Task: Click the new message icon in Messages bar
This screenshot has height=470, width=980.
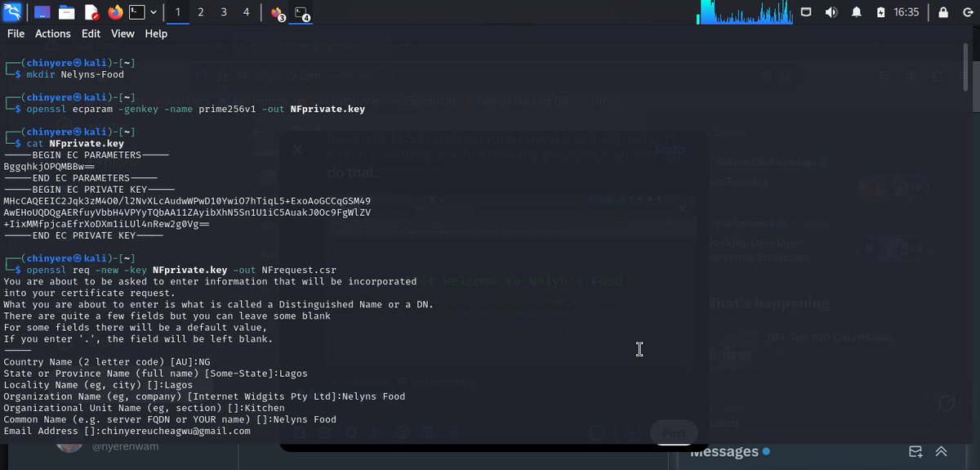Action: [916, 452]
